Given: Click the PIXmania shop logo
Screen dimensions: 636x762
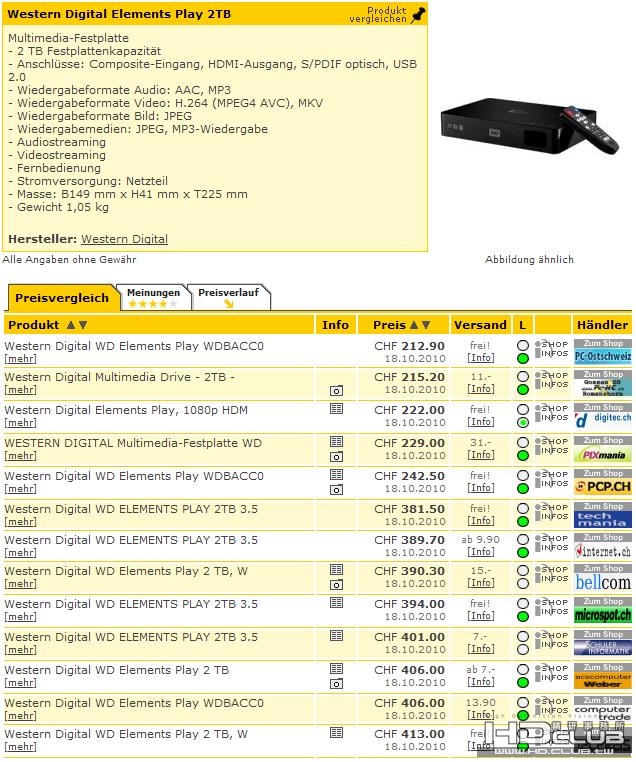Looking at the screenshot, I should click(603, 455).
